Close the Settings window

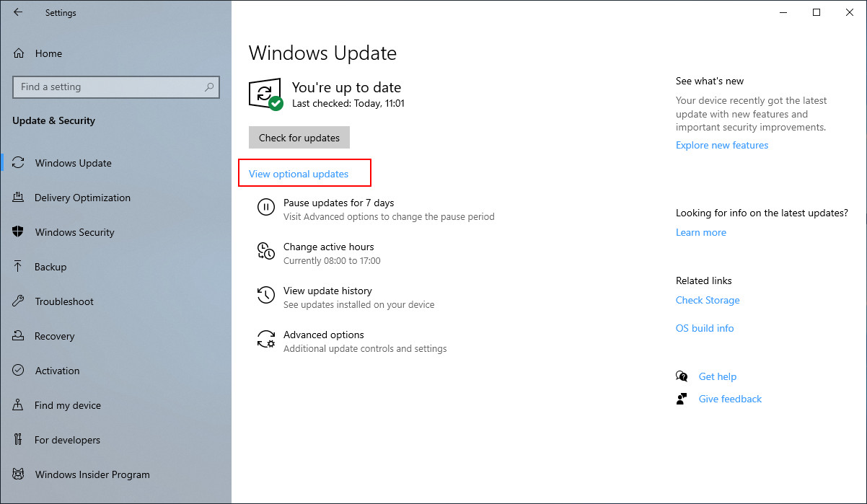pyautogui.click(x=850, y=12)
